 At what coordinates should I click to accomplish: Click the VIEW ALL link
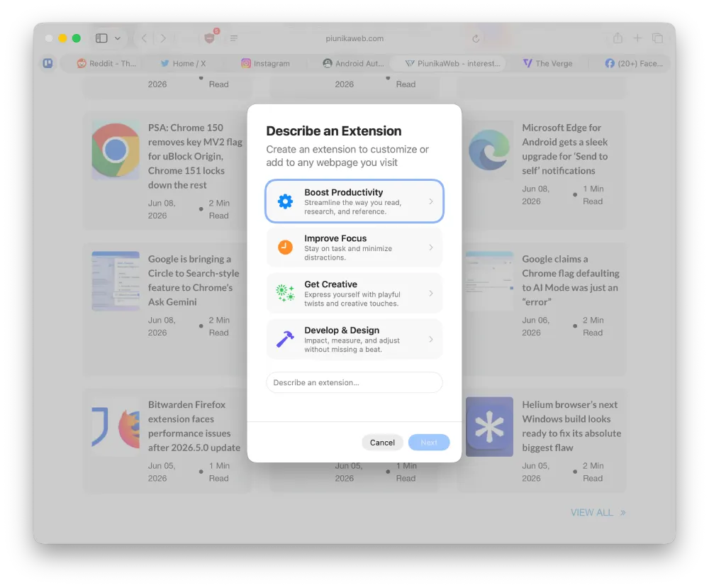(x=598, y=513)
